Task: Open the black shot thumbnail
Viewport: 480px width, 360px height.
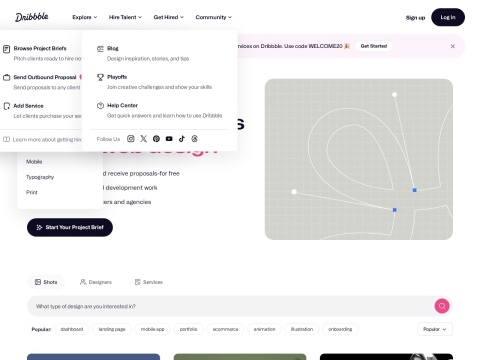Action: tap(386, 357)
